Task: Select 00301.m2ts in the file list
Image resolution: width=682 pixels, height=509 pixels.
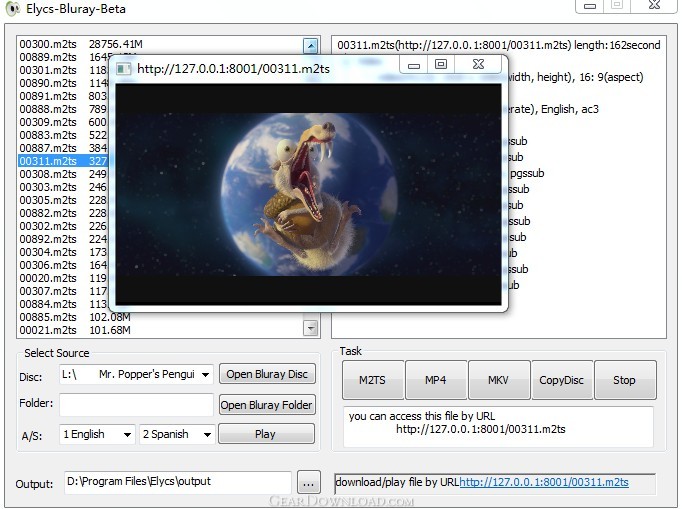Action: click(63, 70)
